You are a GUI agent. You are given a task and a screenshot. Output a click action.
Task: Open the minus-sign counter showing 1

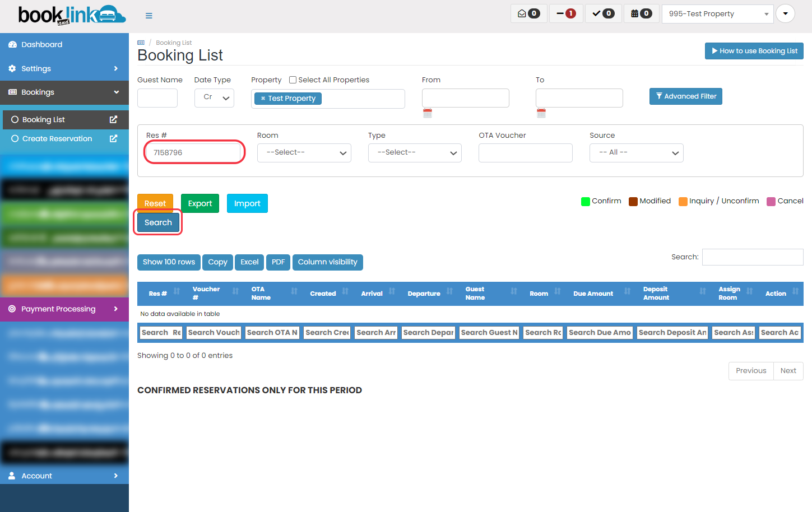(x=566, y=13)
